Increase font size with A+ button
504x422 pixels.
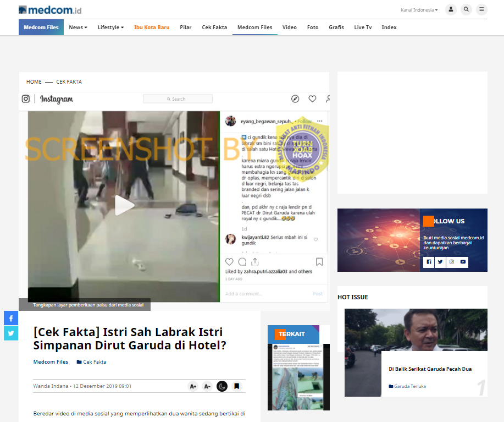(x=193, y=386)
